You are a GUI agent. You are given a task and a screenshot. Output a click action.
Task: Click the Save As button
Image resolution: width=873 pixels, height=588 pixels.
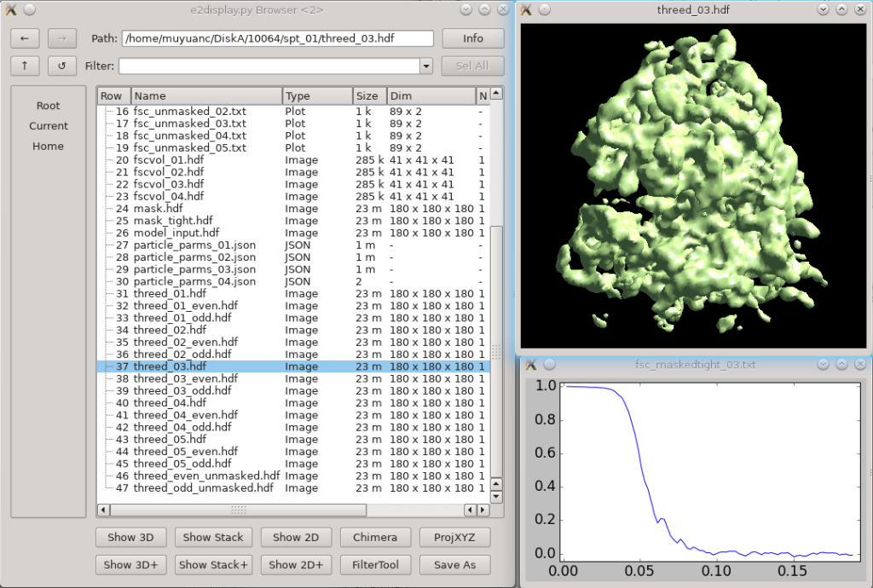tap(454, 564)
